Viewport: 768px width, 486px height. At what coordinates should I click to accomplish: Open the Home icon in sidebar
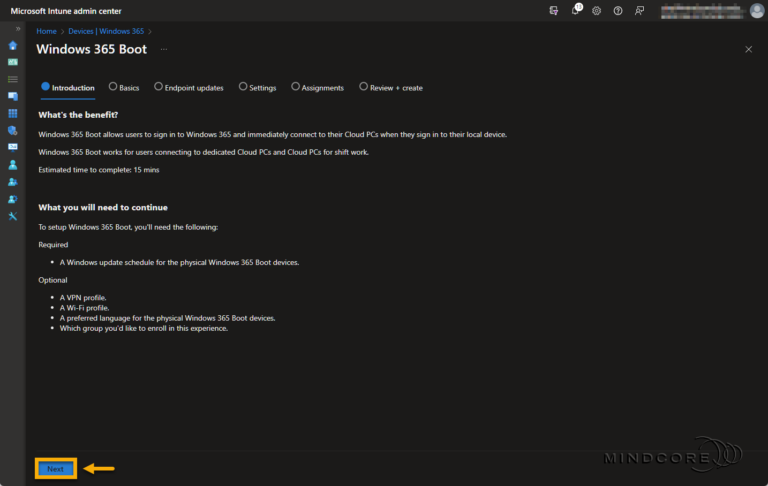coord(13,45)
